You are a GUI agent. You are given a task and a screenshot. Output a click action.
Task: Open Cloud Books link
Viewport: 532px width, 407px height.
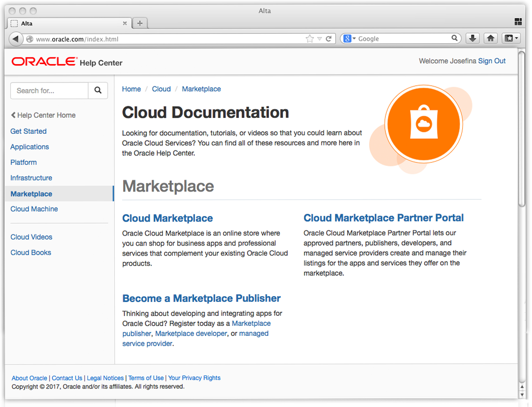click(x=31, y=253)
